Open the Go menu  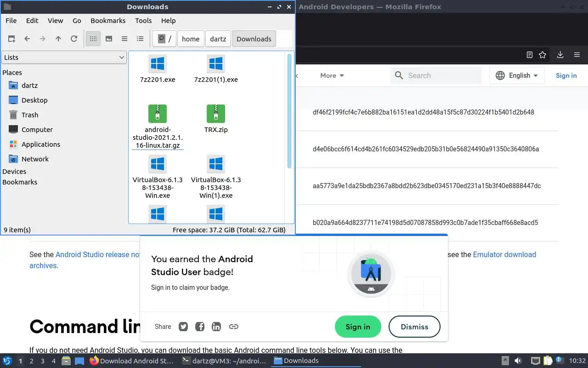(77, 21)
